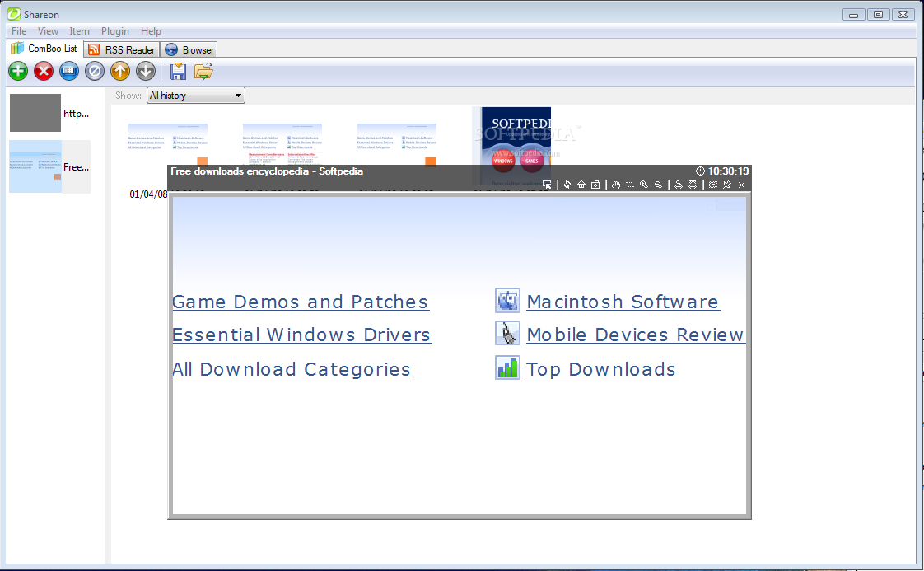The width and height of the screenshot is (924, 571).
Task: Click the All Download Categories link
Action: tap(292, 369)
